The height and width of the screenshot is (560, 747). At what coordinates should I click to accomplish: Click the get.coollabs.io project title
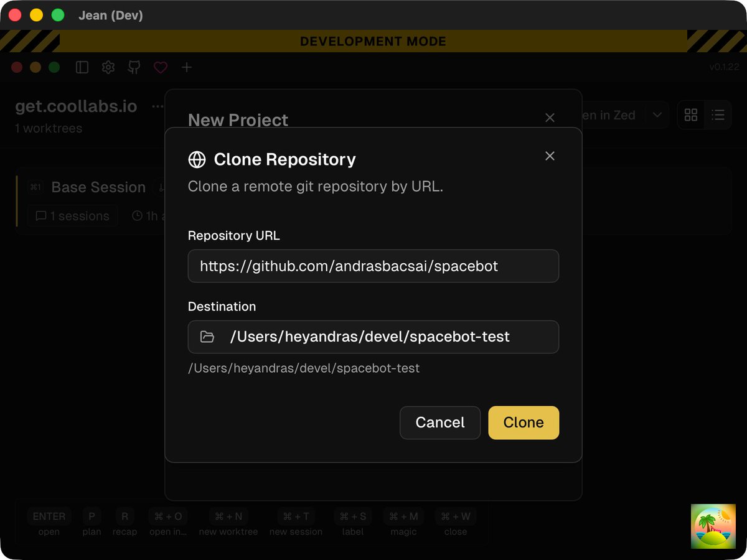[76, 106]
